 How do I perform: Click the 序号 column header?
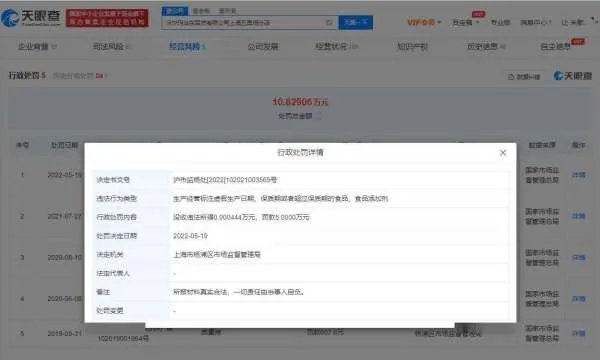tap(22, 145)
